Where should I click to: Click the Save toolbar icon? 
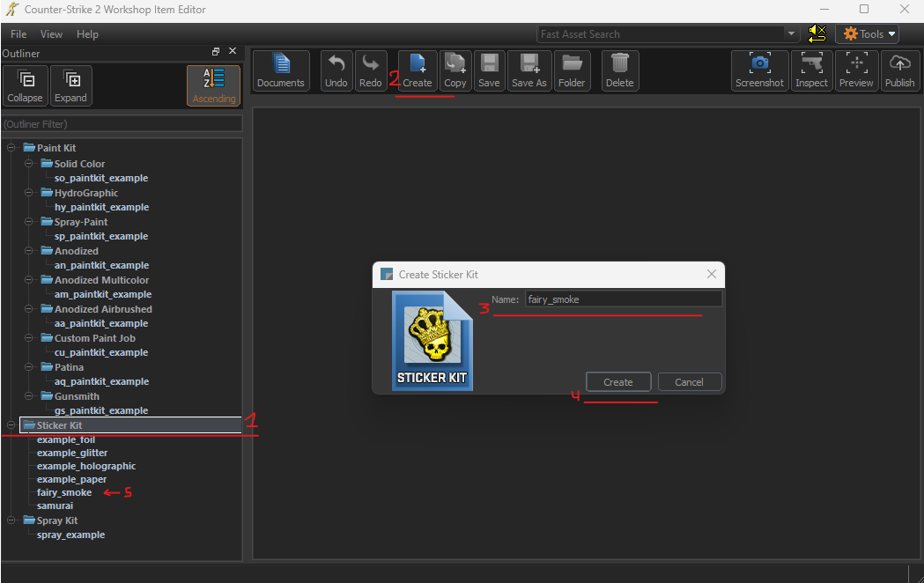pyautogui.click(x=489, y=70)
